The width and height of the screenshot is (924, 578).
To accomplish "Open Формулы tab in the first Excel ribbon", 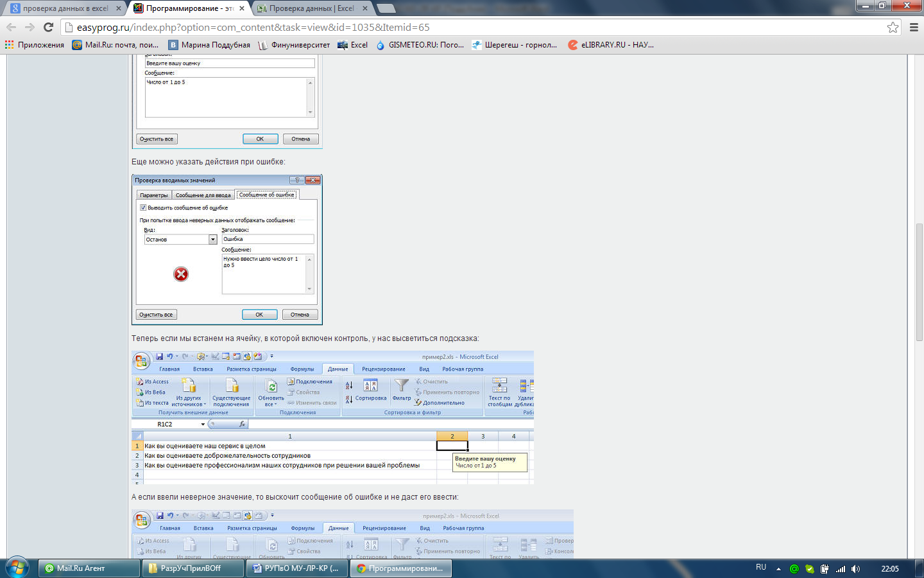I will tap(302, 369).
